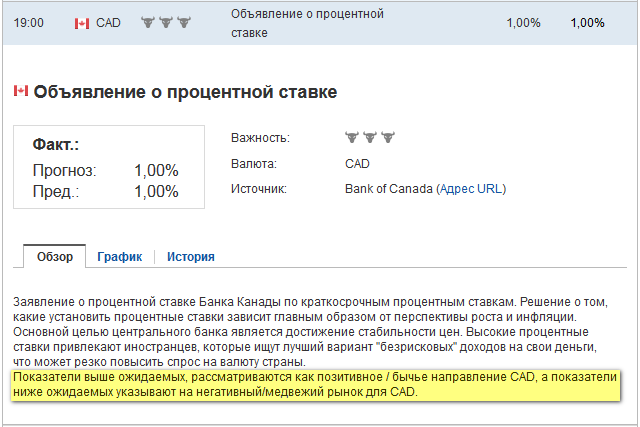Click the first bull icon in the top row

tap(148, 22)
